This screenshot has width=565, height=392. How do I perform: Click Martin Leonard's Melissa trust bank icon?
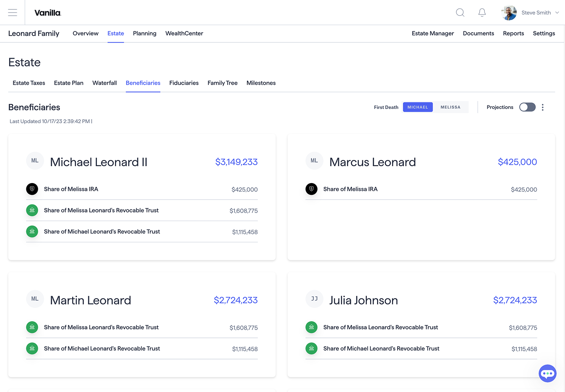coord(32,327)
